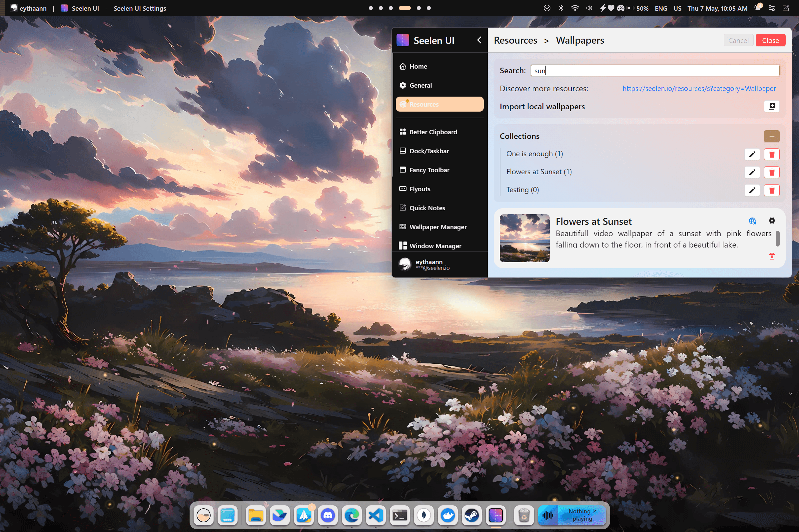Open the MongoDB leaf icon in the dock
Screen dimensions: 799x532
point(424,515)
